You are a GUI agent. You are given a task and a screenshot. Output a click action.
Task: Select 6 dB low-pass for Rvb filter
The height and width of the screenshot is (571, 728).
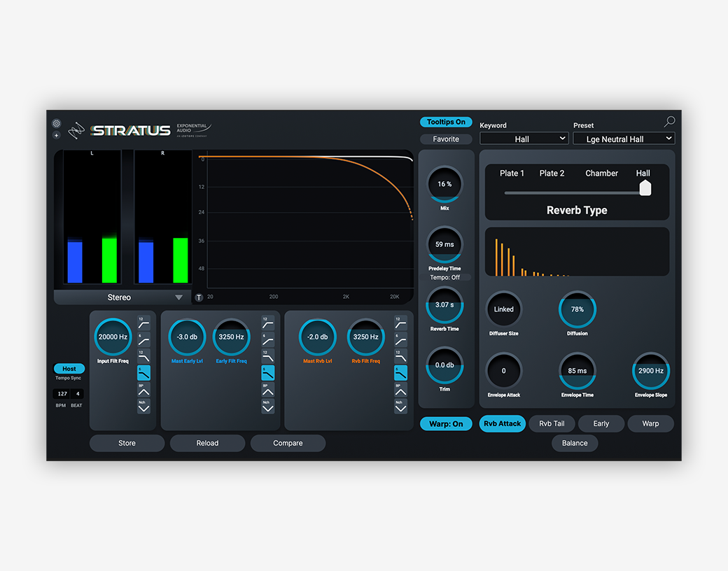tap(400, 373)
